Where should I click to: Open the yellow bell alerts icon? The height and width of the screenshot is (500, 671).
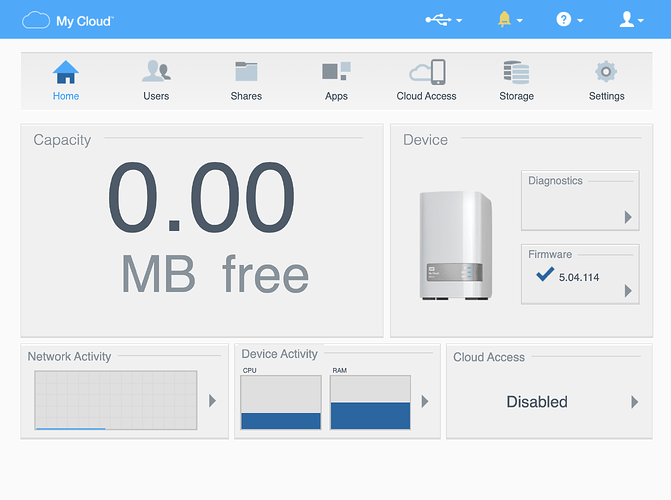click(x=505, y=19)
